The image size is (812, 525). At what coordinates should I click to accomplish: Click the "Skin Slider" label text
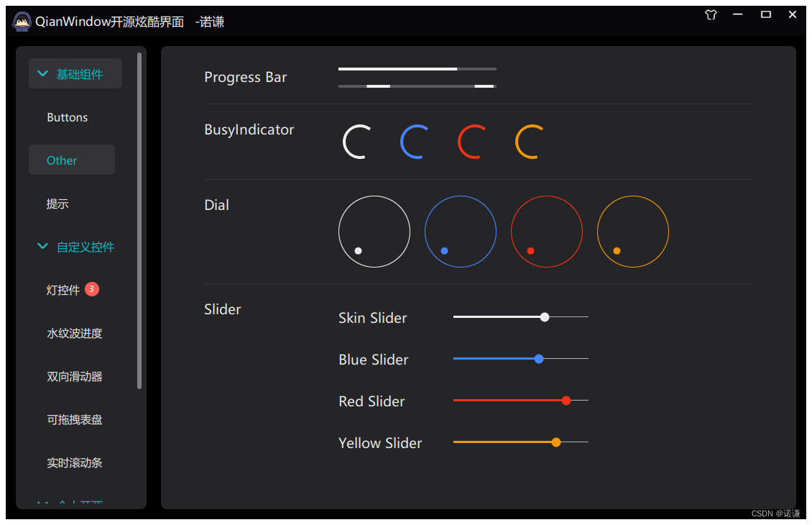(x=373, y=318)
